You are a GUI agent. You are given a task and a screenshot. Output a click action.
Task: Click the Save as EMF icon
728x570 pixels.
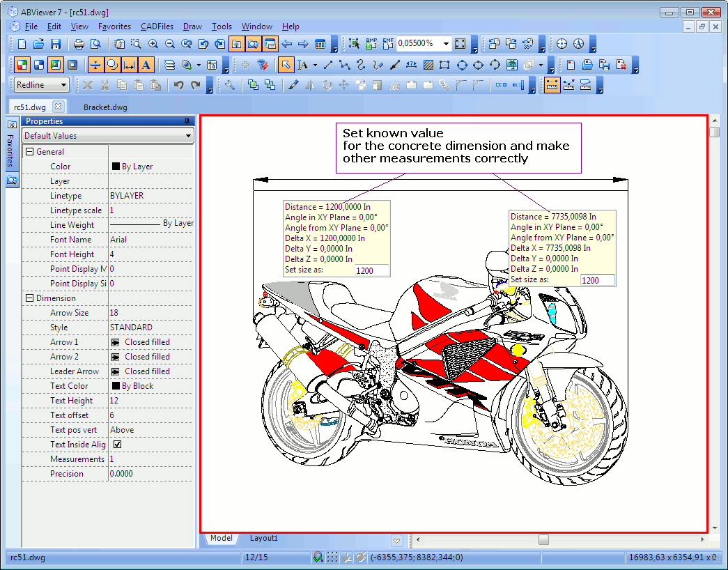coord(388,44)
